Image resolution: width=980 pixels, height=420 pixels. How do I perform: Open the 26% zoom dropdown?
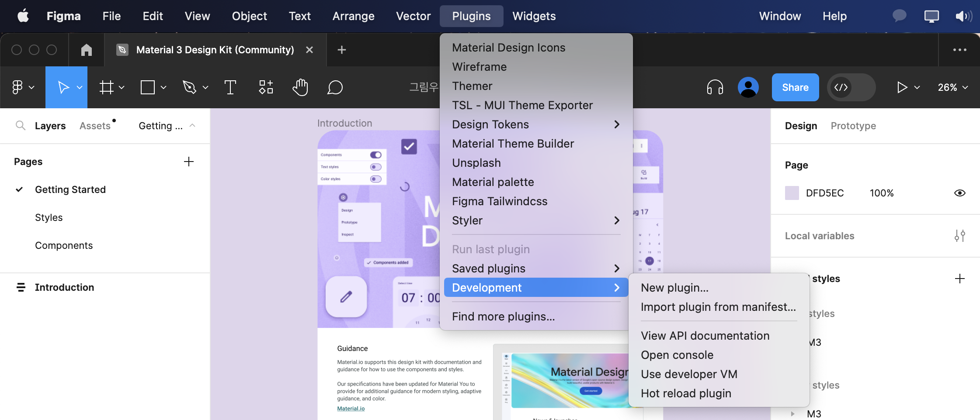(x=953, y=87)
